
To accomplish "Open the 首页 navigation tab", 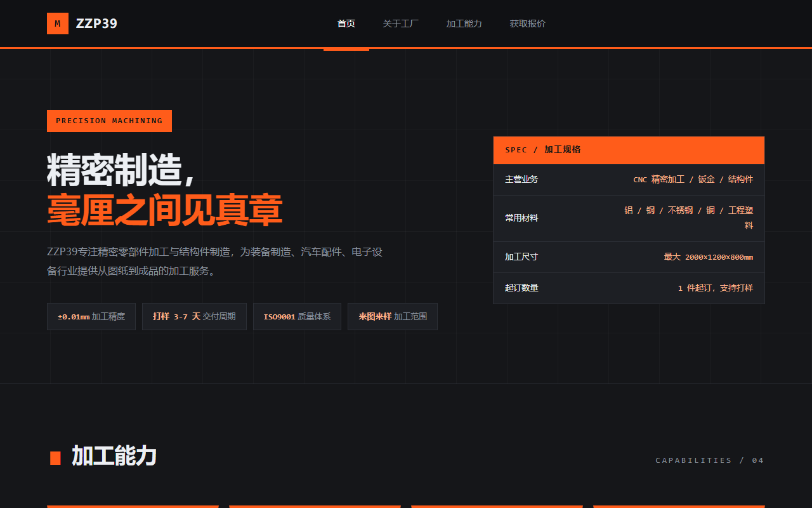I will (x=346, y=23).
